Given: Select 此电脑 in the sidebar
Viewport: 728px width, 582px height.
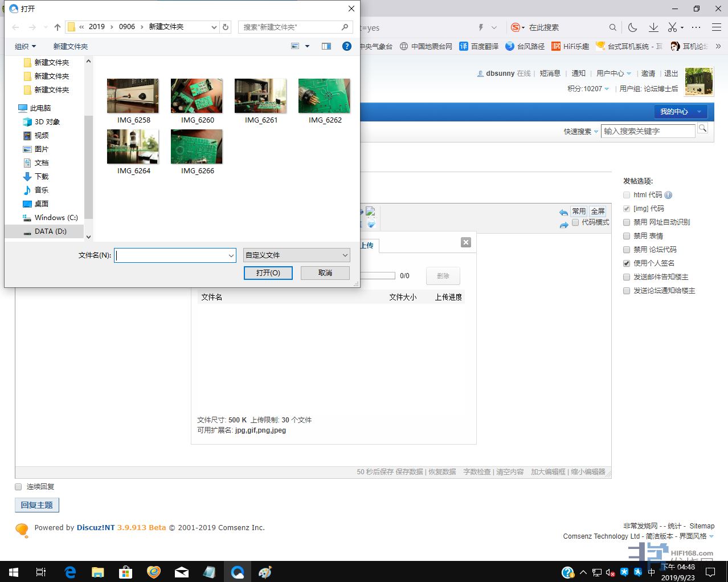Looking at the screenshot, I should [x=40, y=108].
